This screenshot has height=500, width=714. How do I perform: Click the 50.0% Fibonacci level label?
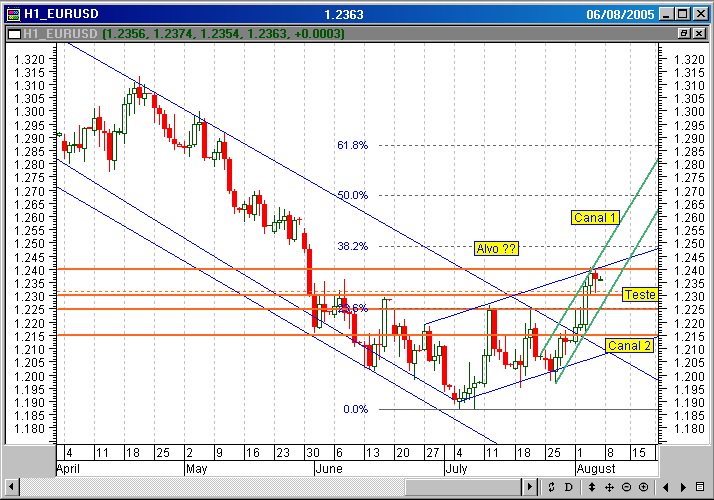(352, 195)
